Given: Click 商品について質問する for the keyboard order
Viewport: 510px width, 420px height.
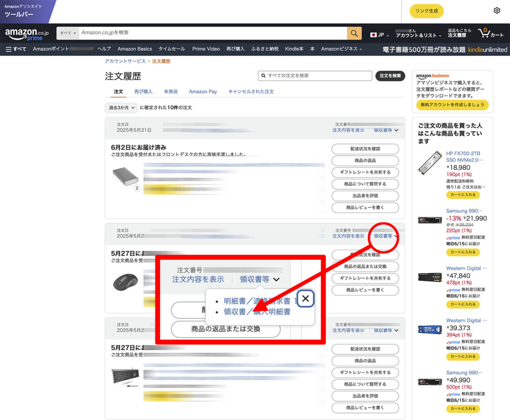Looking at the screenshot, I should coord(365,384).
